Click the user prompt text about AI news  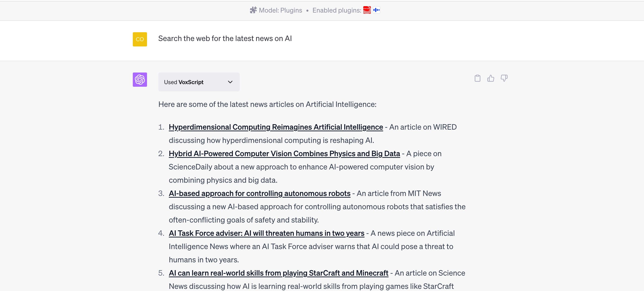[225, 38]
